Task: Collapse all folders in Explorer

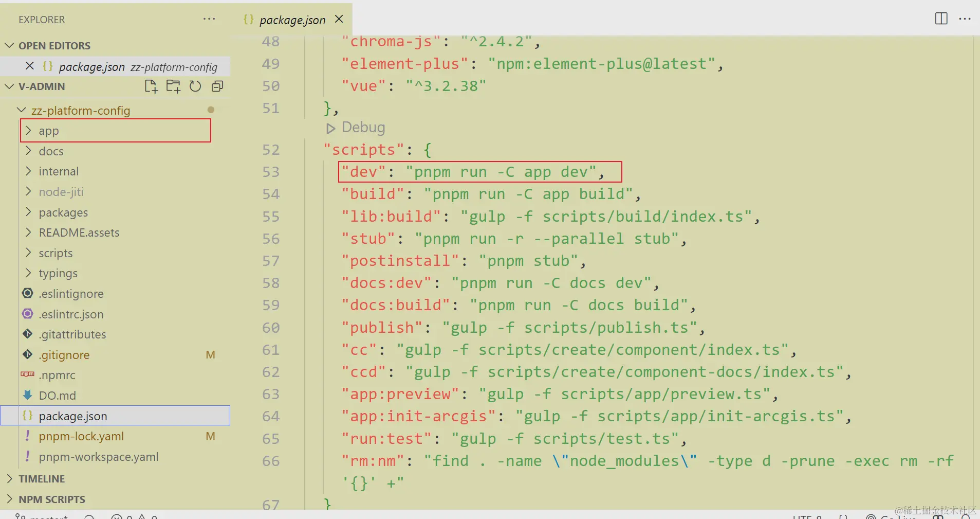Action: pos(217,86)
